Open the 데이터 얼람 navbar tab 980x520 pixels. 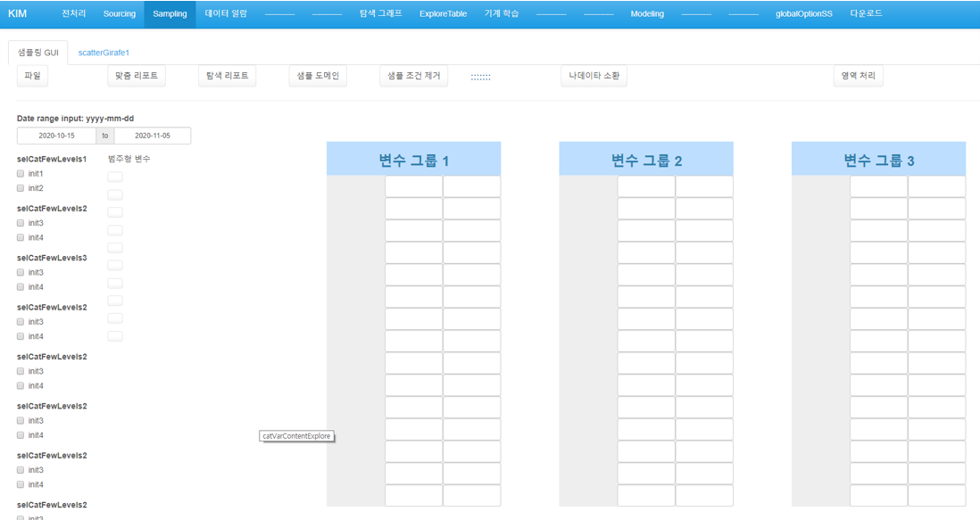226,14
